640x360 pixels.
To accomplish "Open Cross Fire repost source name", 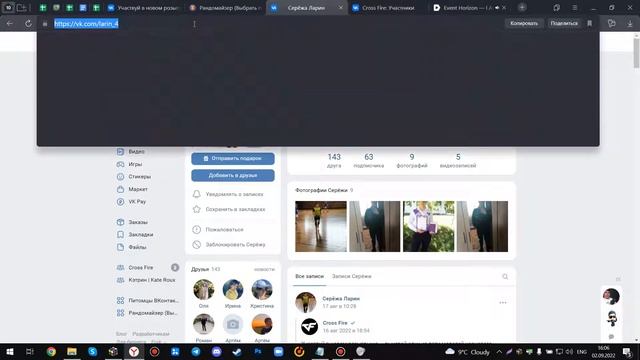I will [x=335, y=323].
